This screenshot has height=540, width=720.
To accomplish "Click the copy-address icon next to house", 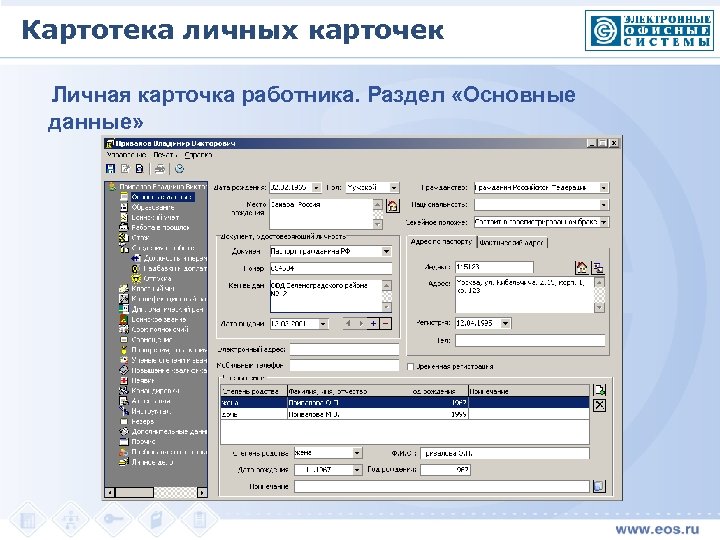I will click(x=597, y=267).
